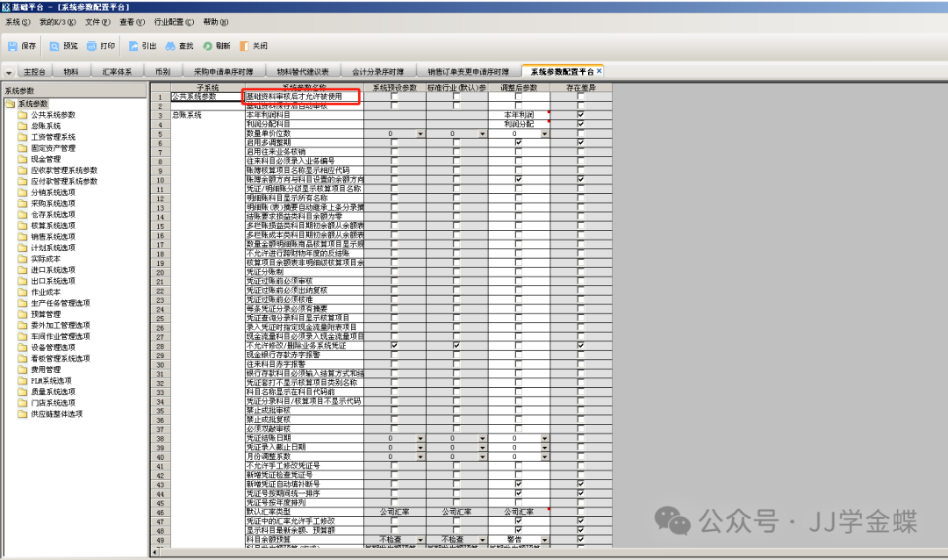Expand the tab list arrow left of 主控台

click(9, 72)
